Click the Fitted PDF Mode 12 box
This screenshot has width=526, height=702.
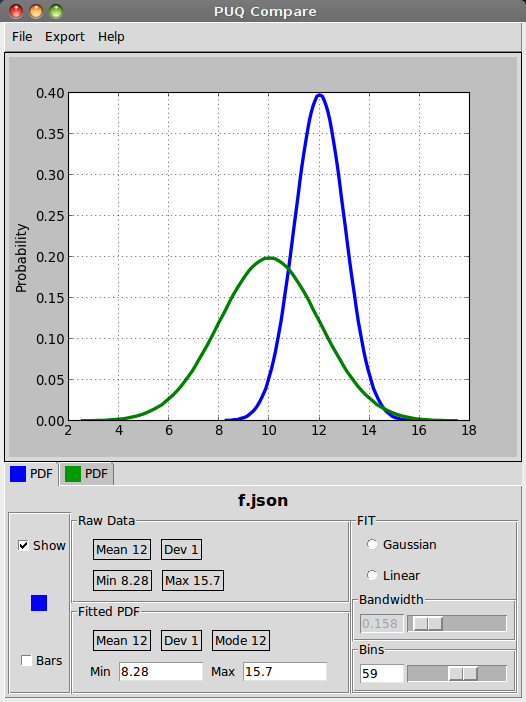pos(241,641)
